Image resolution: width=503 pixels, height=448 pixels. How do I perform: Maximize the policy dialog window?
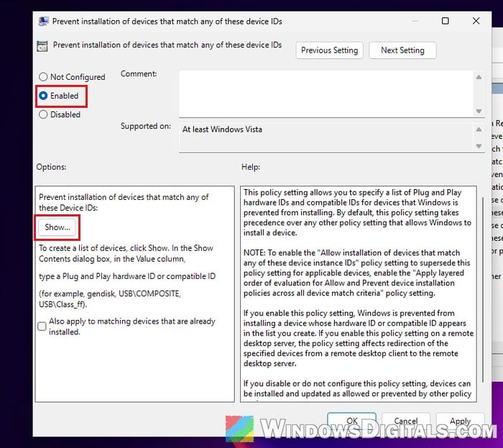[x=446, y=21]
